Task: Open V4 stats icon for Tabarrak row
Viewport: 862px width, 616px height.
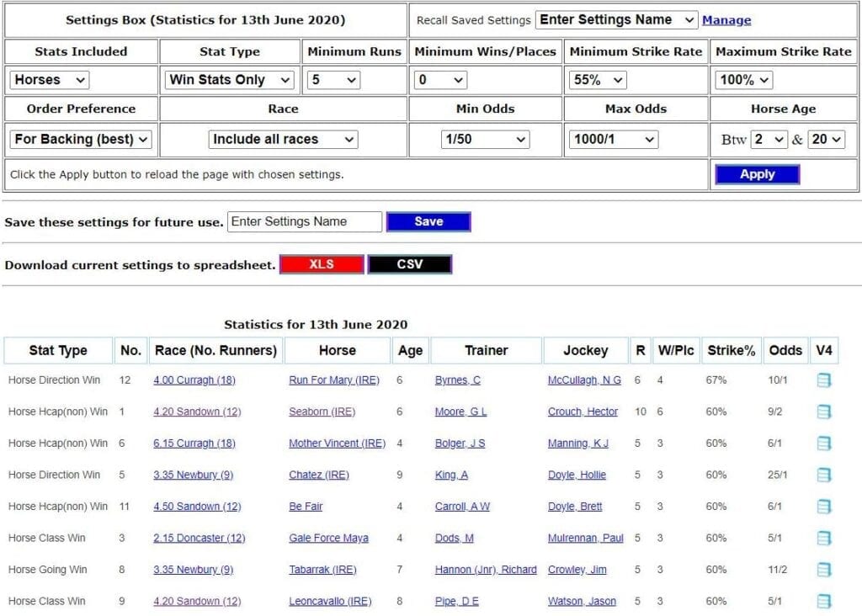Action: (x=823, y=570)
